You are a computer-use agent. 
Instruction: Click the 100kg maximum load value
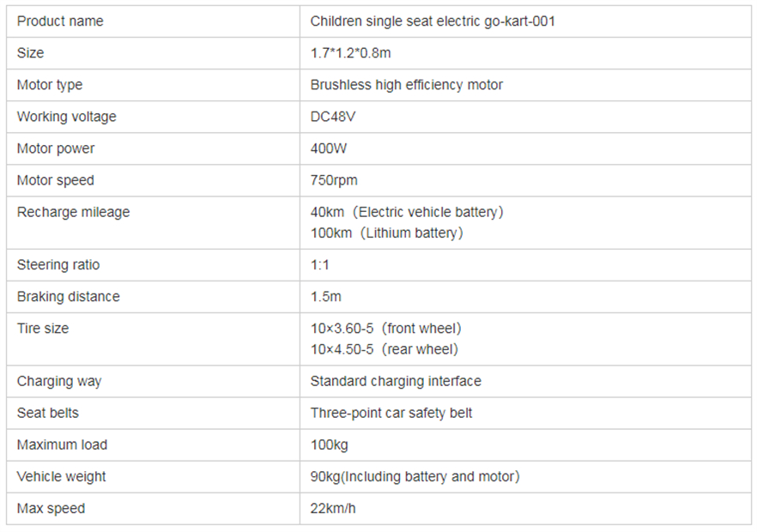329,444
